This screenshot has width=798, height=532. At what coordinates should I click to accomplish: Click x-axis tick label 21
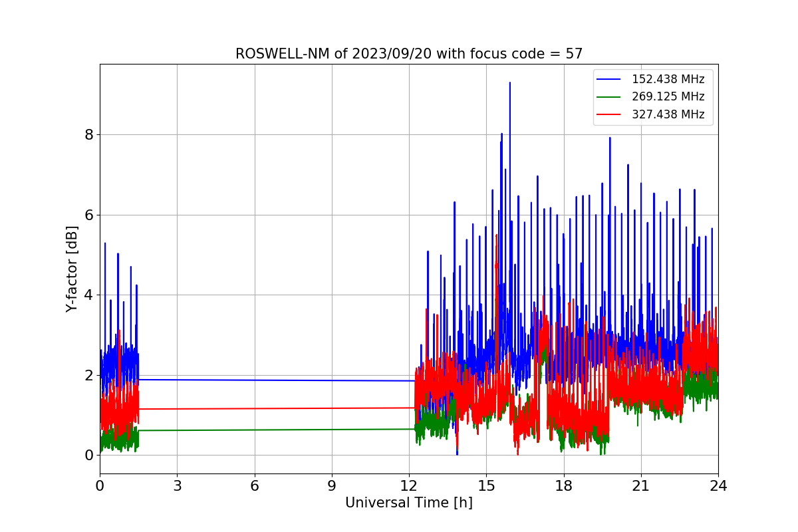click(641, 486)
